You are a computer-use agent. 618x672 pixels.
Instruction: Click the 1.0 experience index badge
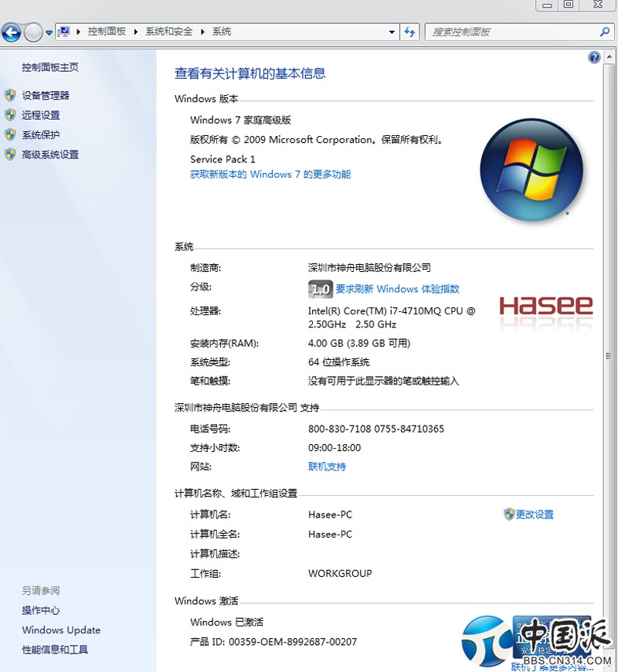pyautogui.click(x=320, y=290)
